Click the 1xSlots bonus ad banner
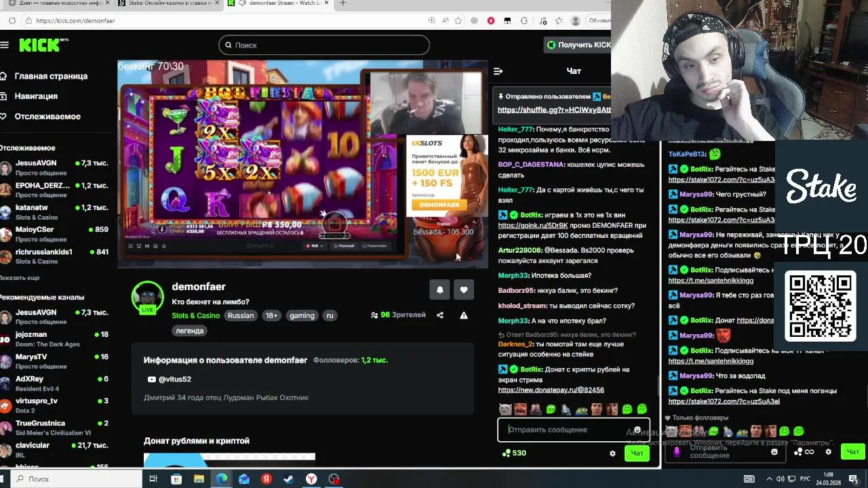 pos(446,175)
